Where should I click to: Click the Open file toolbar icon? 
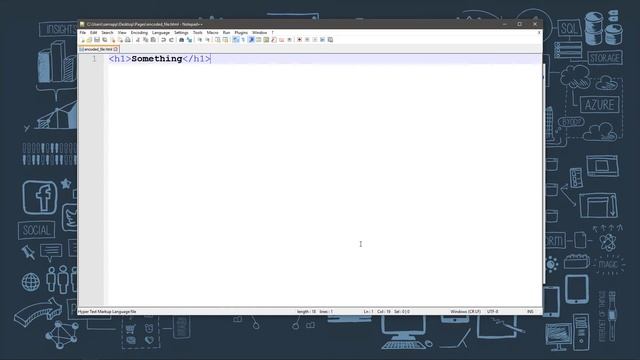pos(89,40)
